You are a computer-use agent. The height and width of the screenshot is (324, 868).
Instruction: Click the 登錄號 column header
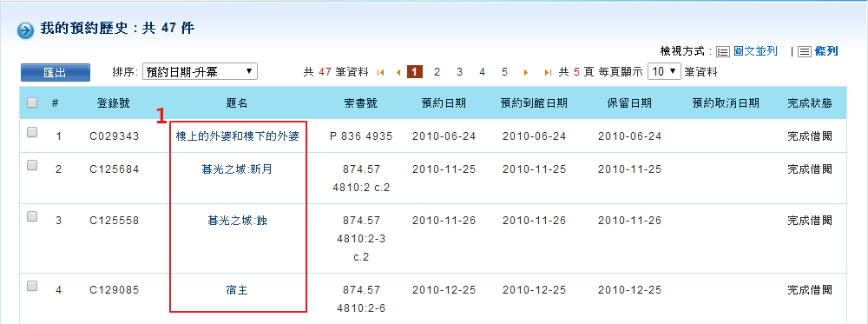tap(114, 103)
